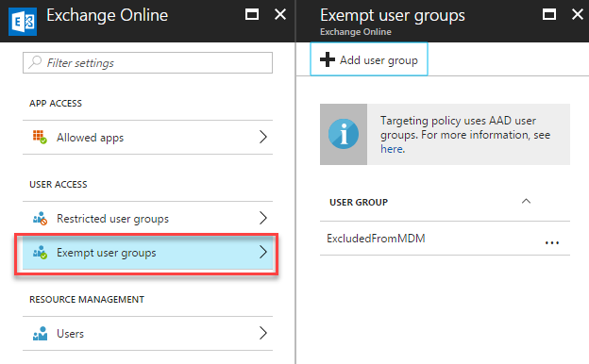Viewport: 589px width, 364px height.
Task: Select the ExcludedFromMDM user group row
Action: click(x=445, y=239)
